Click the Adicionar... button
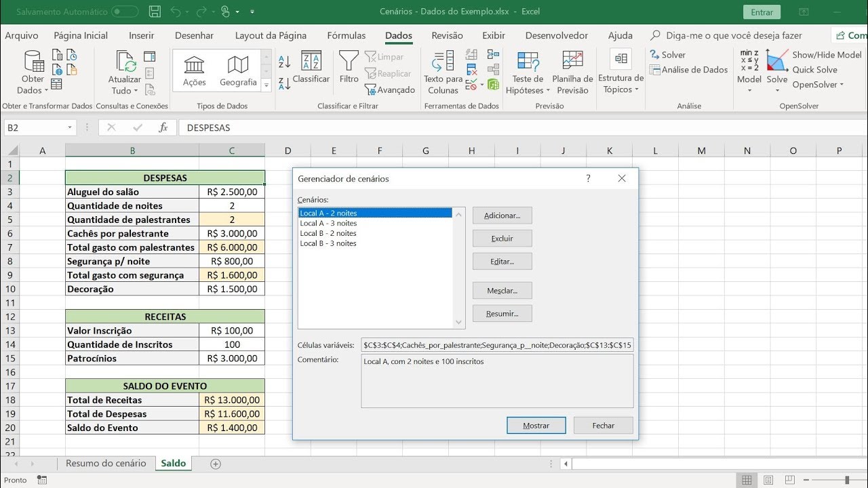The height and width of the screenshot is (488, 868). click(x=502, y=216)
